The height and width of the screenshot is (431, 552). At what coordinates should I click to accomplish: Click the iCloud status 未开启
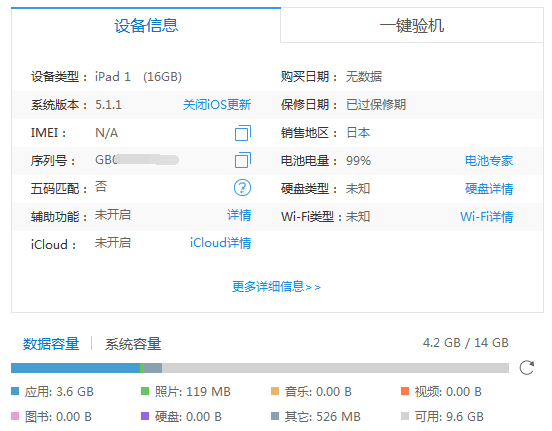pyautogui.click(x=113, y=243)
